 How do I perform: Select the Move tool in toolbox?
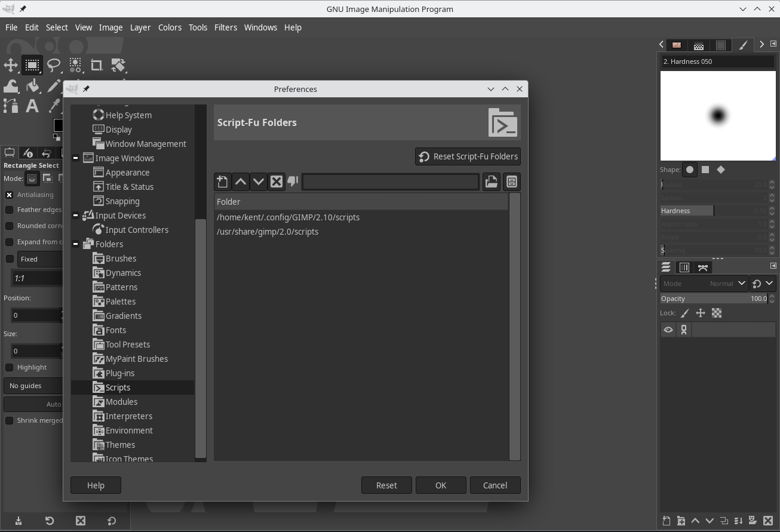[x=11, y=65]
